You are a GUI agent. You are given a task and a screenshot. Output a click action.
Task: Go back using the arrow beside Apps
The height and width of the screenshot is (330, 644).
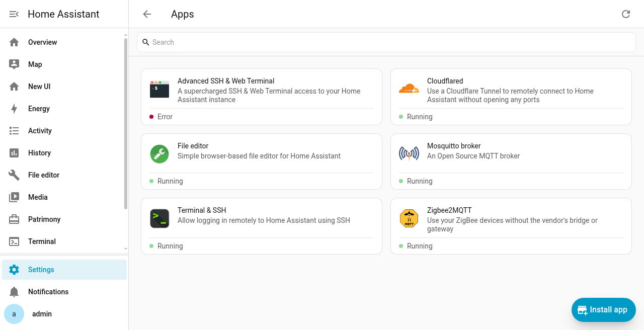point(147,14)
